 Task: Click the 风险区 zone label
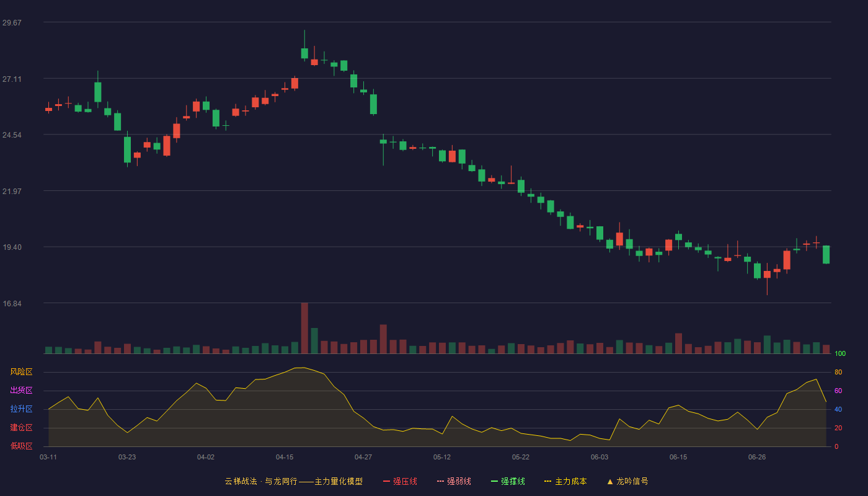[22, 372]
